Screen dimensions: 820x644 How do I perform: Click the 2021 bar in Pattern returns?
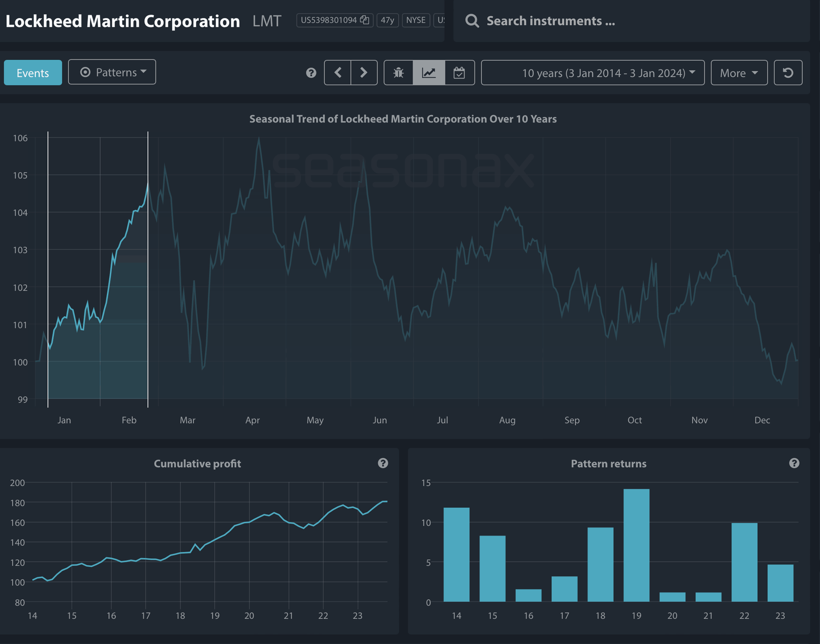708,597
